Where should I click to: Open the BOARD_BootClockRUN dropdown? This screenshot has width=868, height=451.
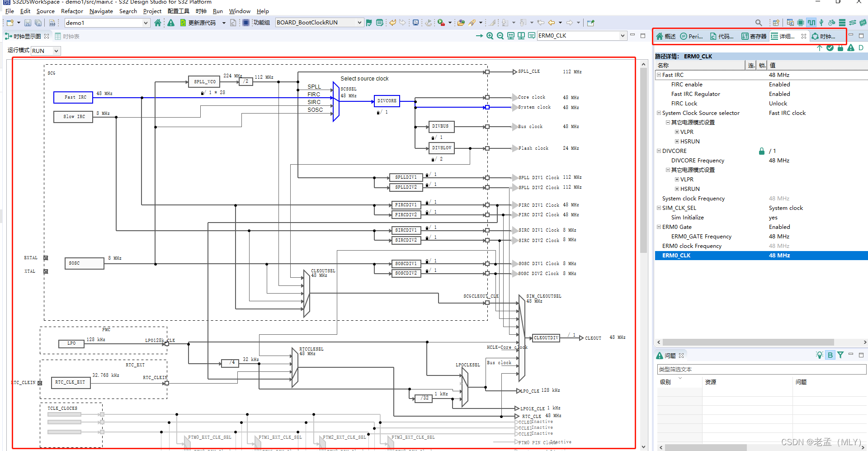359,23
